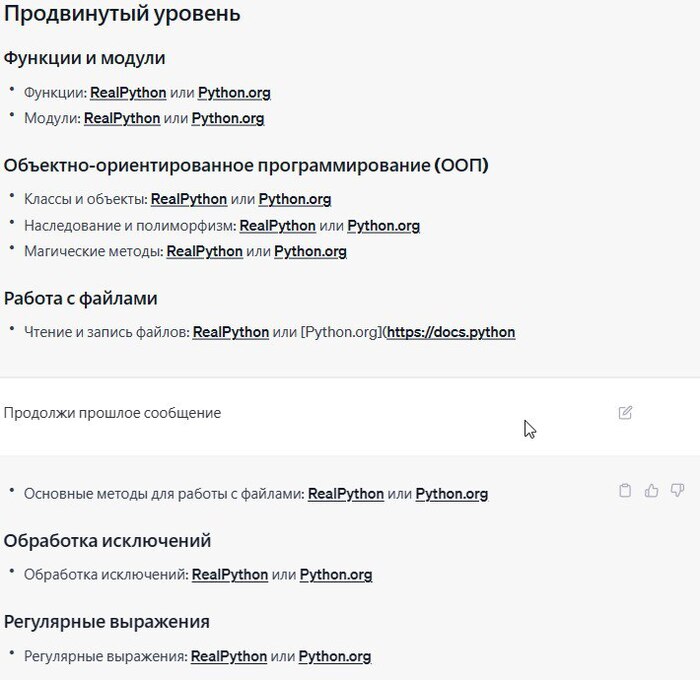Open Python.org link for Обработка исключений
Screen dimensions: 700x680
pyautogui.click(x=336, y=575)
